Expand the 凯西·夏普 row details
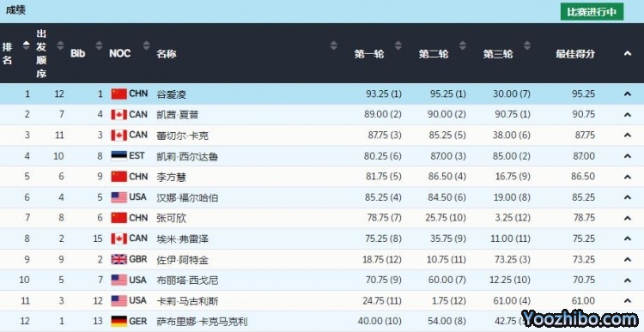The image size is (644, 332). tap(627, 115)
